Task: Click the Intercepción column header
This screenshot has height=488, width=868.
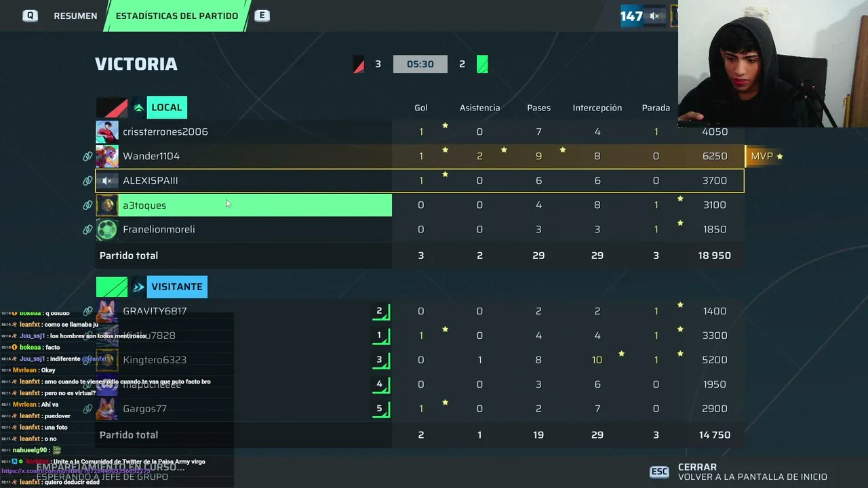Action: 597,108
